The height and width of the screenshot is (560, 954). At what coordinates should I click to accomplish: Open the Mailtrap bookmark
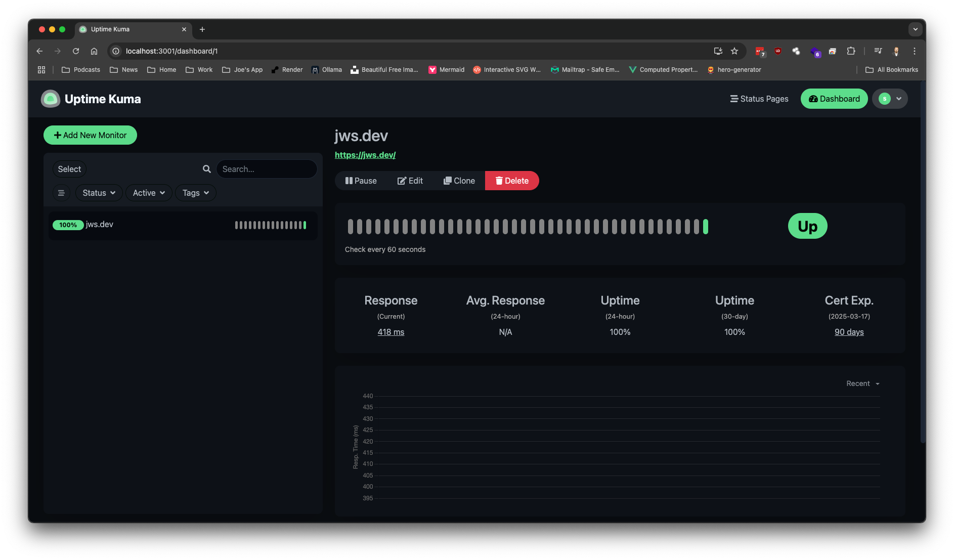click(x=585, y=70)
